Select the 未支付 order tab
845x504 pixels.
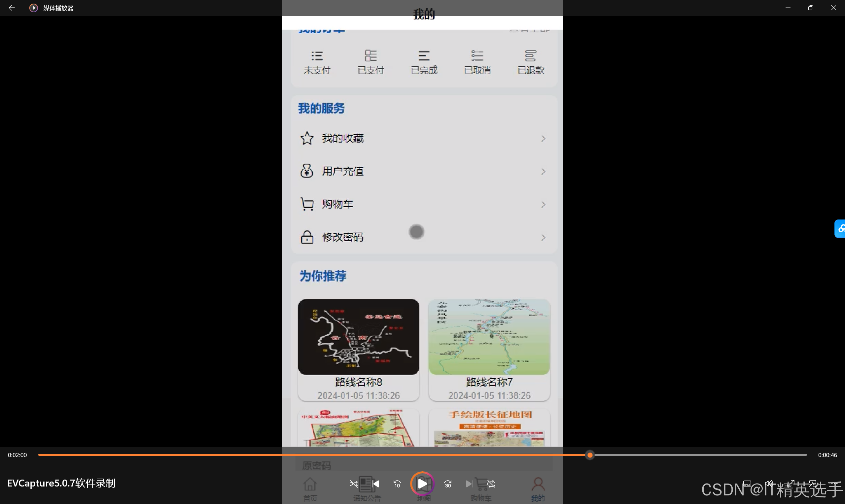[317, 62]
